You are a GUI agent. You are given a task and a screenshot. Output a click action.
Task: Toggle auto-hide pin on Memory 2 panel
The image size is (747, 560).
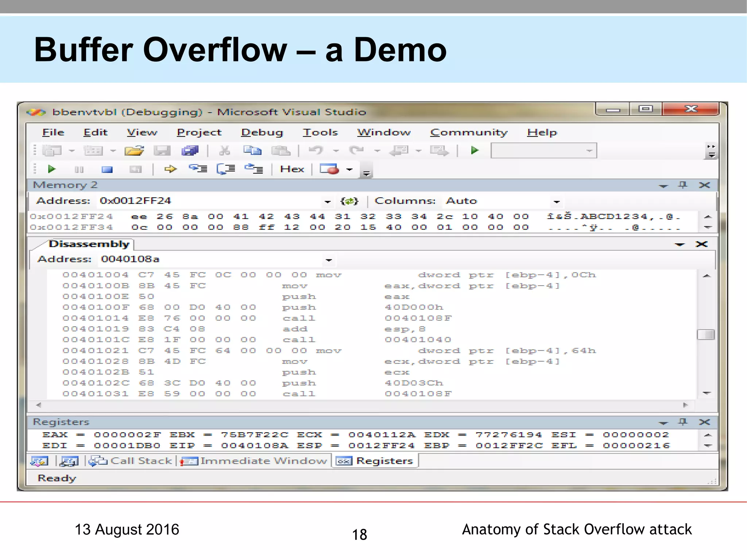point(683,185)
